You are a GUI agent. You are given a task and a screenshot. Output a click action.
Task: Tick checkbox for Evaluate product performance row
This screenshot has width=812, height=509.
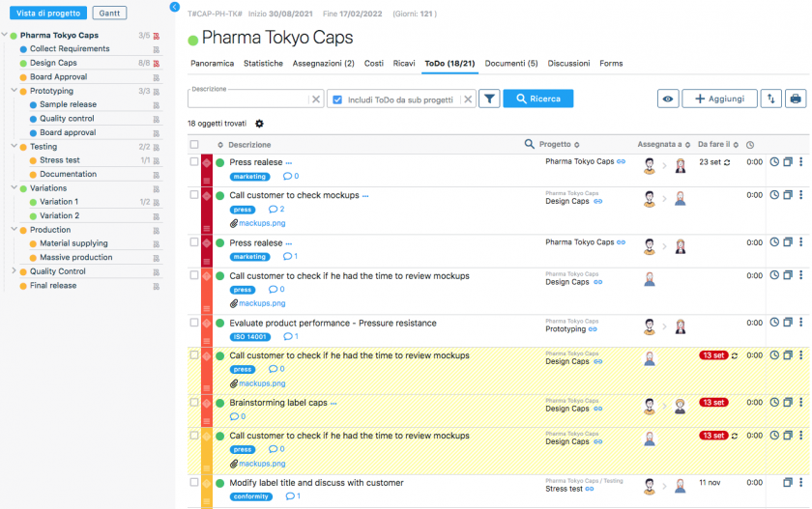pos(194,323)
